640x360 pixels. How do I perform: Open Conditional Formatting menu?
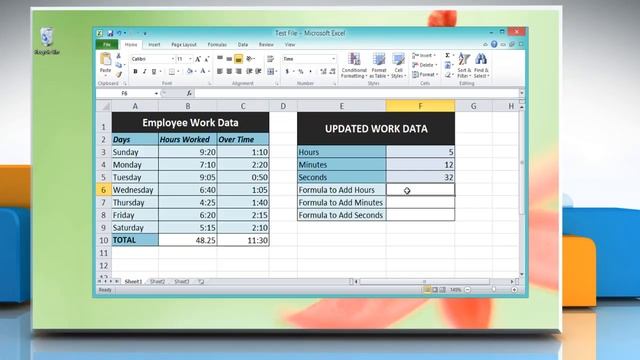click(x=354, y=65)
